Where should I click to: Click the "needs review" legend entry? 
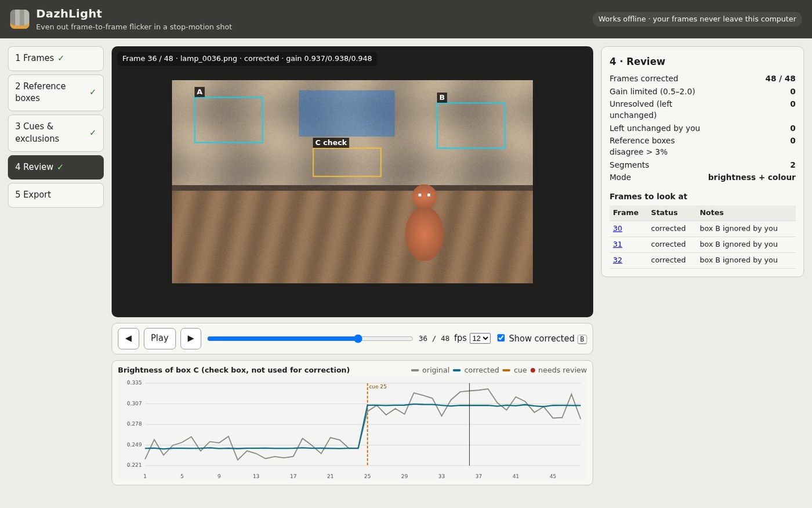tap(559, 370)
